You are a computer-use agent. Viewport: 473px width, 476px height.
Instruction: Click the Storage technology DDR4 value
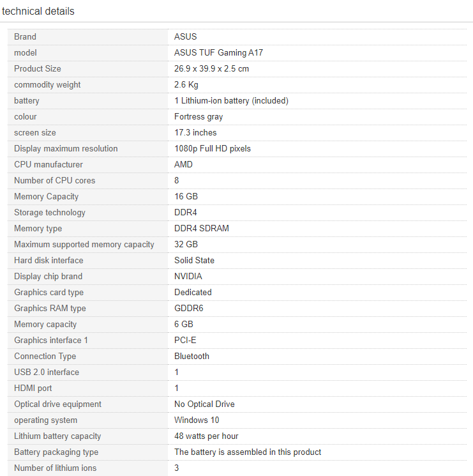coord(185,213)
